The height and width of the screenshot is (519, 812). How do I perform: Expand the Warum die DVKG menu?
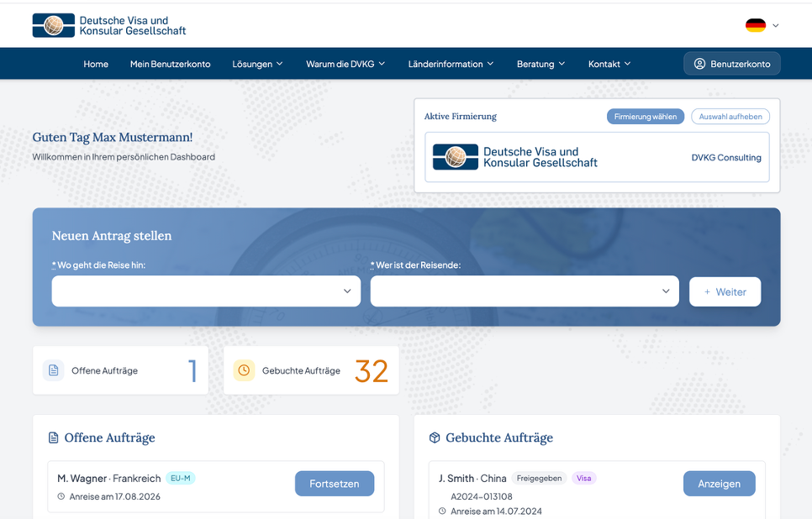[x=345, y=64]
